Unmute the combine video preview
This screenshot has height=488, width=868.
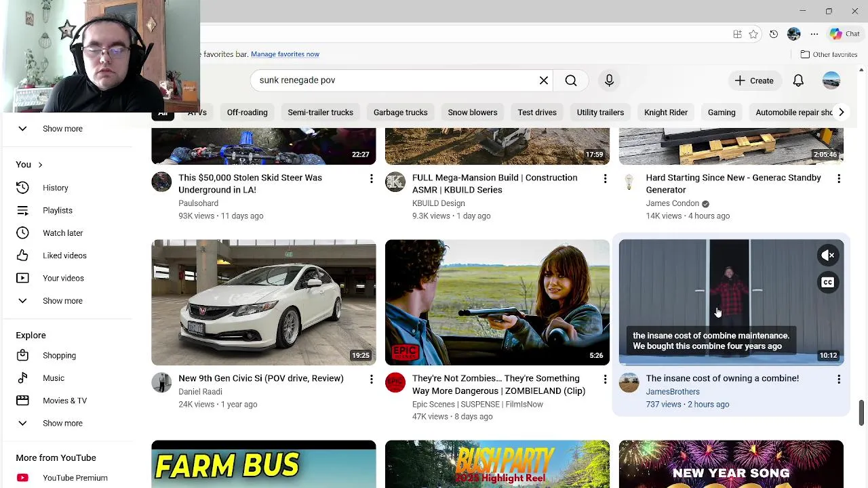coord(828,256)
